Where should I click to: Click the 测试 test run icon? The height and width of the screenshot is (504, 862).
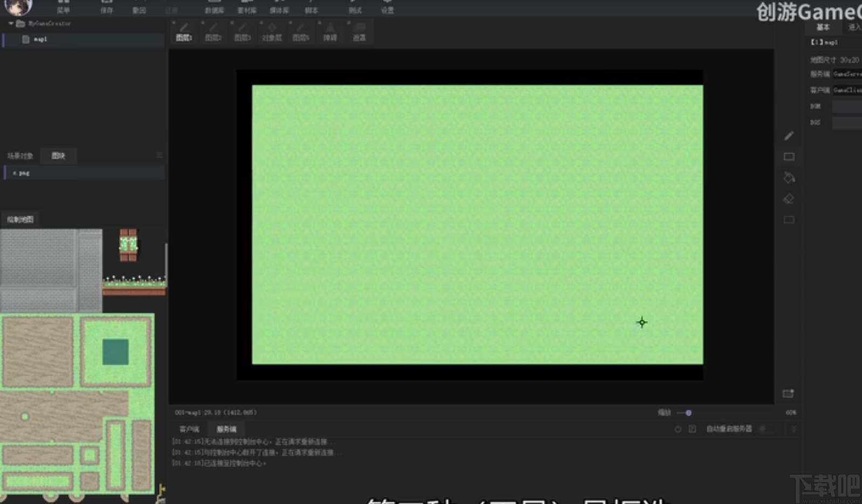pyautogui.click(x=355, y=6)
